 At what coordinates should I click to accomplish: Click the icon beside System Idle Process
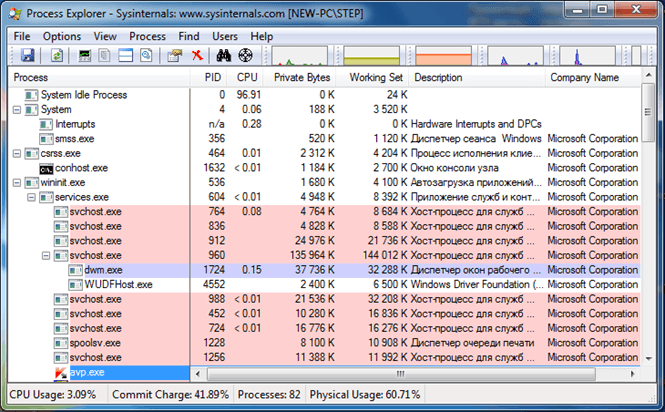click(31, 95)
